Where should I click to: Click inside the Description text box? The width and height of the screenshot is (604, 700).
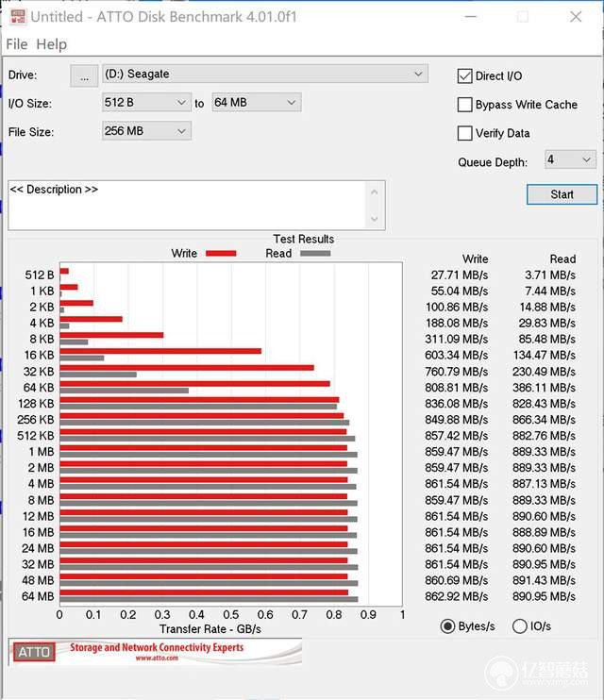188,206
